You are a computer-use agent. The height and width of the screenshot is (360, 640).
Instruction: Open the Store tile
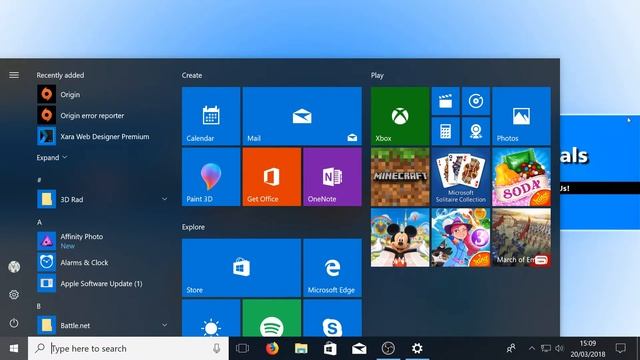(241, 268)
